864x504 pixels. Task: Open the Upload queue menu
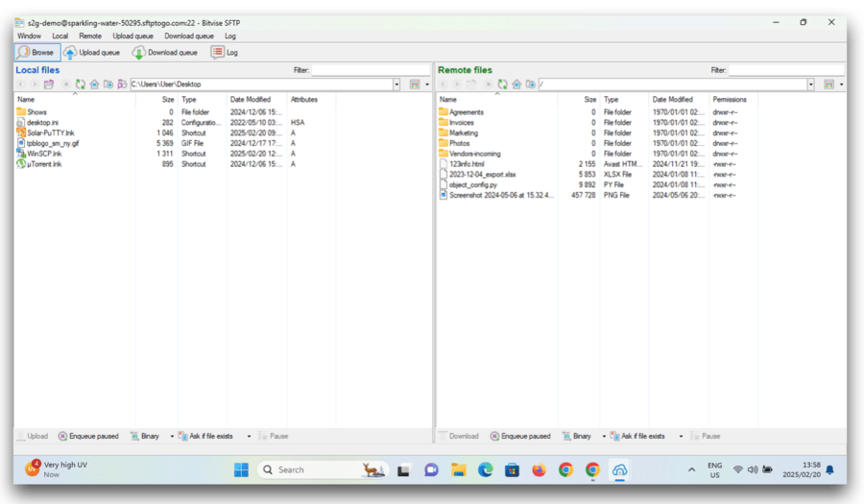tap(132, 36)
